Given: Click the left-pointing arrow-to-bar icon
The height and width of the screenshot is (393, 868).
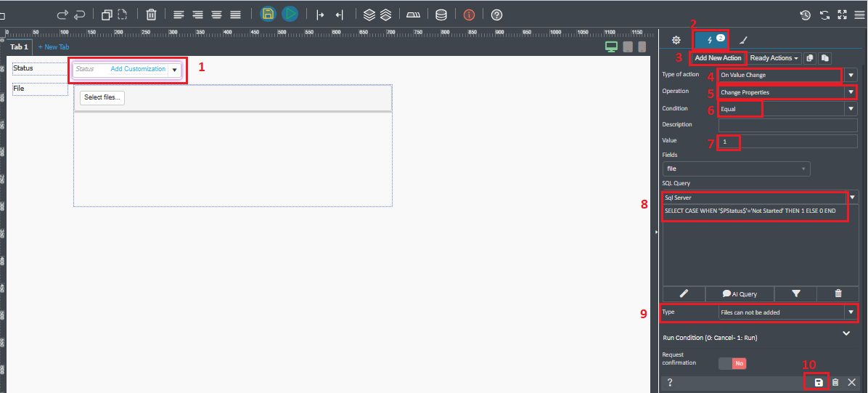Looking at the screenshot, I should click(340, 15).
